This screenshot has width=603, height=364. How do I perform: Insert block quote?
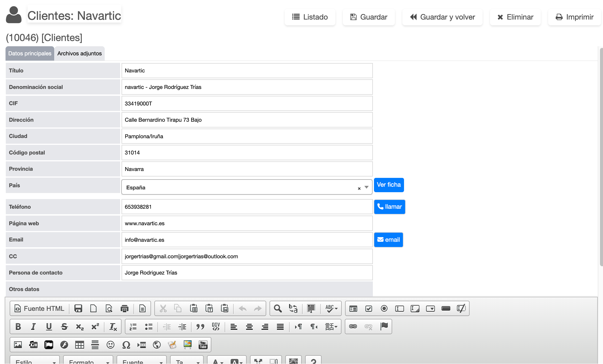pyautogui.click(x=200, y=327)
